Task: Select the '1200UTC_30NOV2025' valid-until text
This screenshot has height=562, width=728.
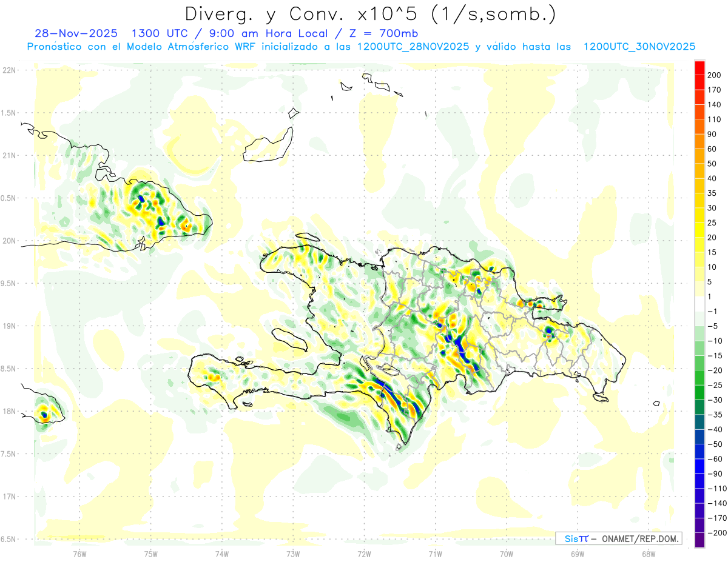Action: coord(639,47)
